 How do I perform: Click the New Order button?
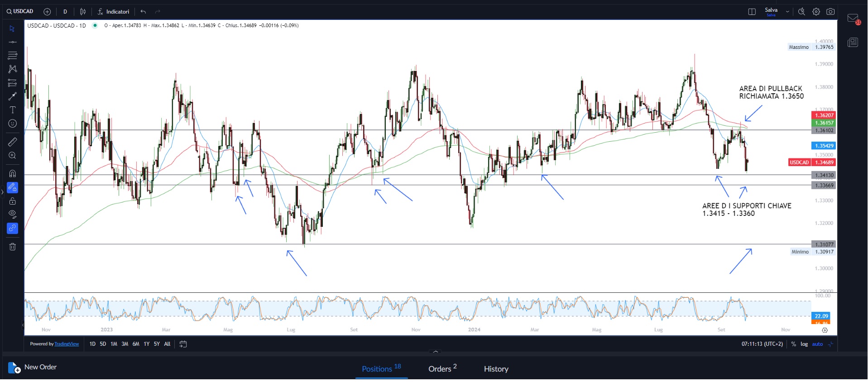pyautogui.click(x=33, y=368)
